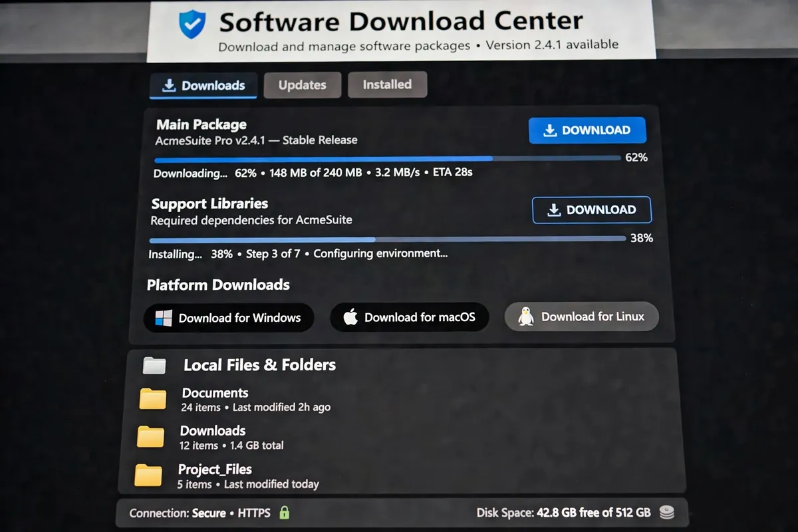Click the green padlock icon in status bar

point(284,513)
